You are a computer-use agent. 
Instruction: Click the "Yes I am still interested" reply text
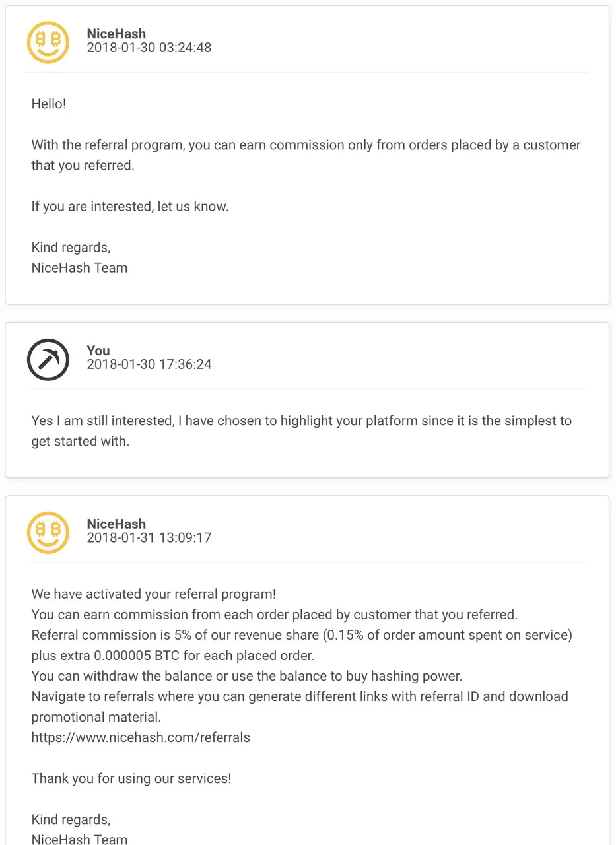(302, 430)
